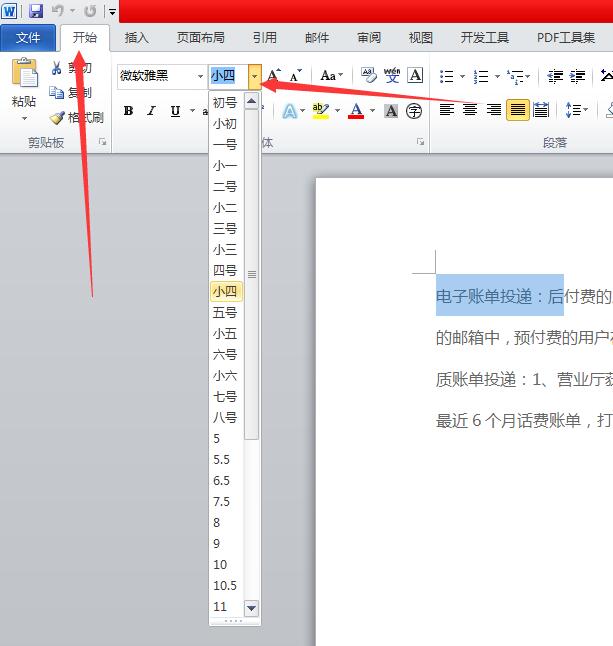Toggle Align Text Left
This screenshot has height=646, width=613.
tap(447, 110)
